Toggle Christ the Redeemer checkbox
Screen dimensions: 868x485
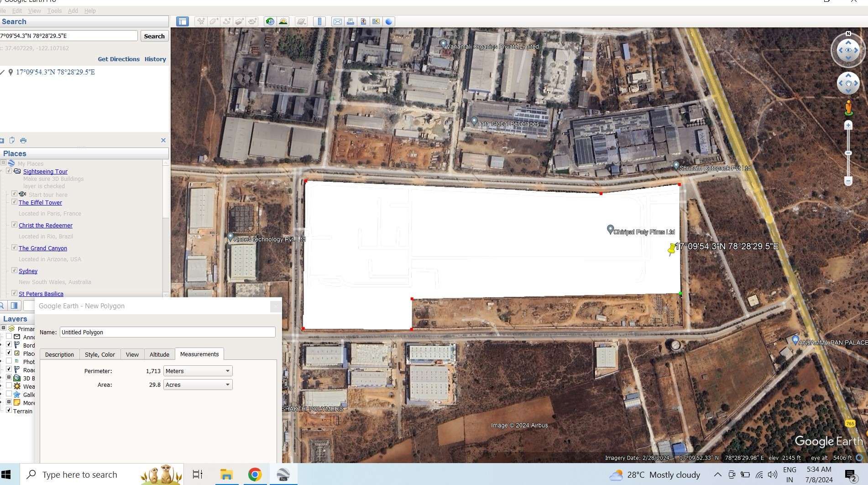tap(14, 225)
